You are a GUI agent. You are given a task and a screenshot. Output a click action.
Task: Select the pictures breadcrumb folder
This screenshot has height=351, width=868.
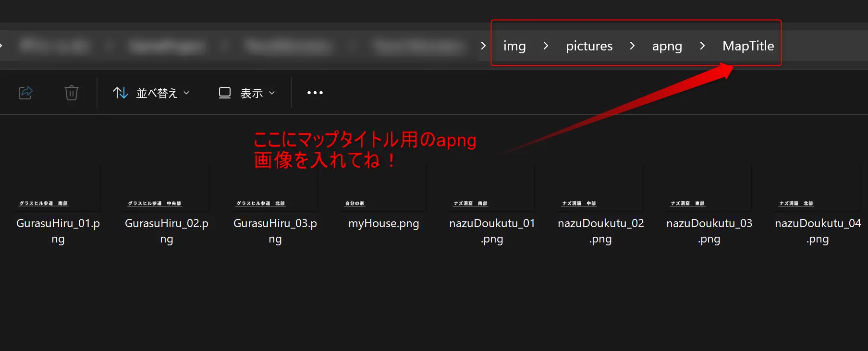[589, 46]
